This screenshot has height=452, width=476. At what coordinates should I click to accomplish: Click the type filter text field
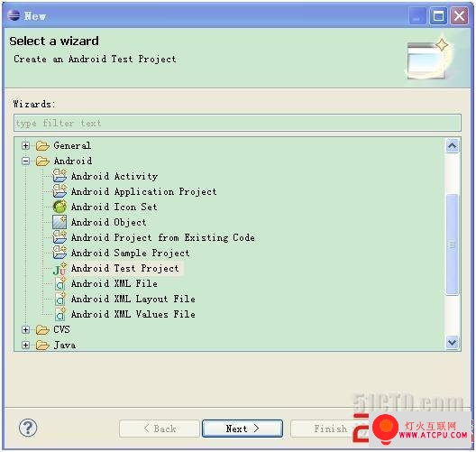pos(237,123)
